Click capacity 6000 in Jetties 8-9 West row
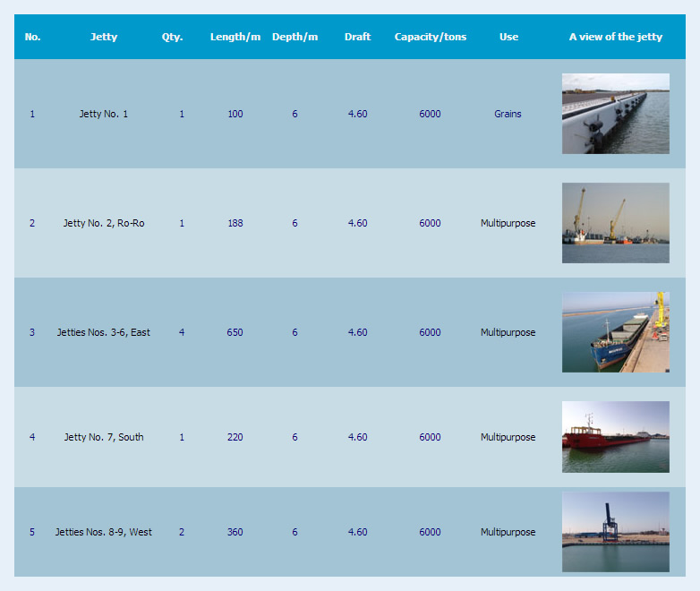 pos(430,532)
